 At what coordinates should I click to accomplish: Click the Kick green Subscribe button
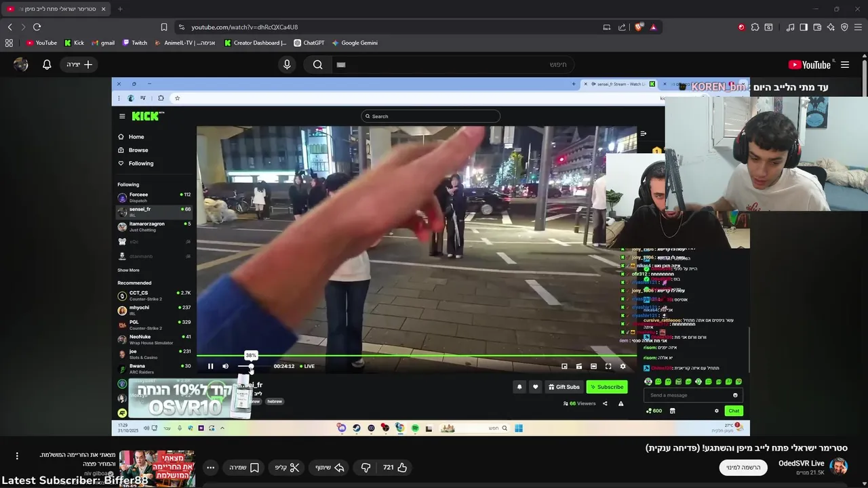pyautogui.click(x=607, y=387)
